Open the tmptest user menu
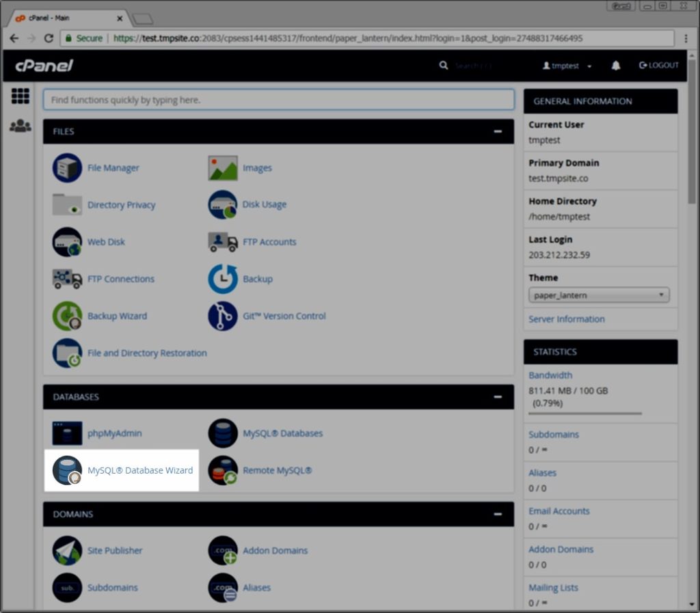This screenshot has width=700, height=613. [x=567, y=66]
